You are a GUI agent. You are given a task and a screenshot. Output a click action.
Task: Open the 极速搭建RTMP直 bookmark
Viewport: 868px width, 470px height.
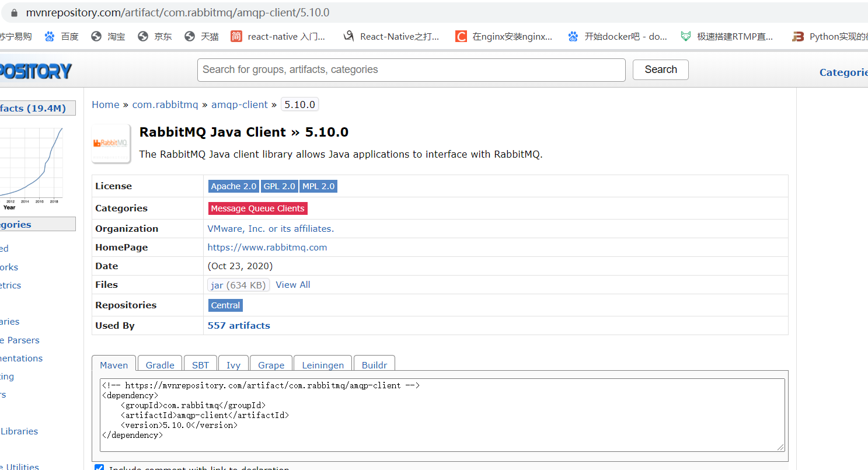pyautogui.click(x=727, y=36)
